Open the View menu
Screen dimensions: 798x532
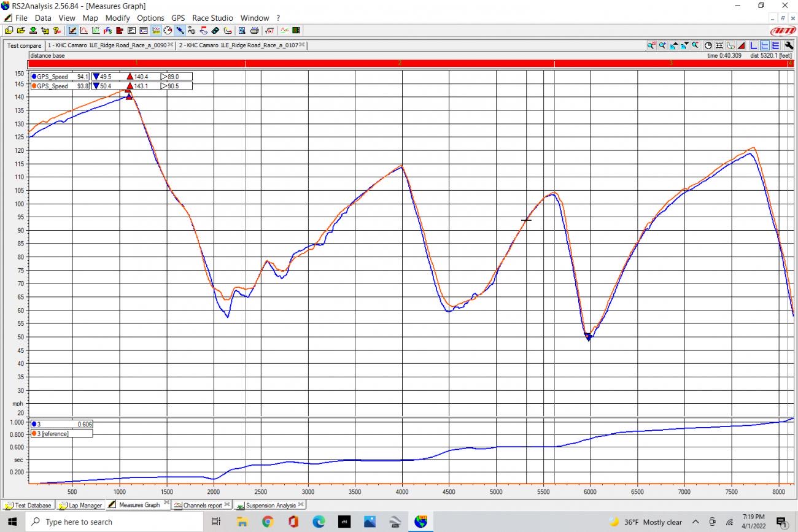click(x=67, y=18)
